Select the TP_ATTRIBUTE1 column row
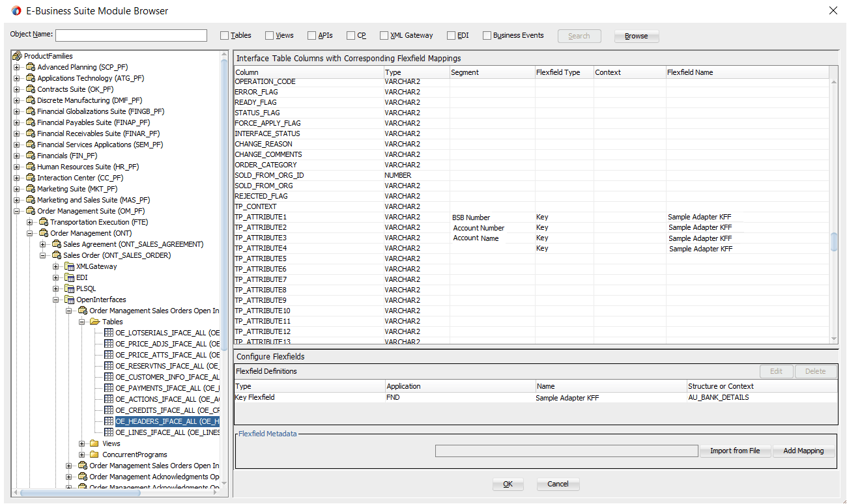 pyautogui.click(x=532, y=217)
